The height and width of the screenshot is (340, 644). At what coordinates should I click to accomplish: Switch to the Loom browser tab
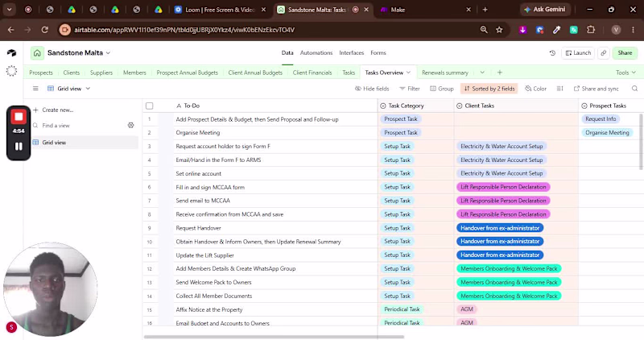click(220, 10)
